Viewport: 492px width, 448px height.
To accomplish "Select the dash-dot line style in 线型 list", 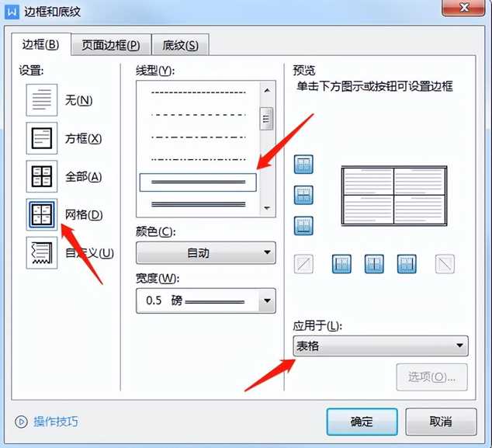I will tap(197, 137).
